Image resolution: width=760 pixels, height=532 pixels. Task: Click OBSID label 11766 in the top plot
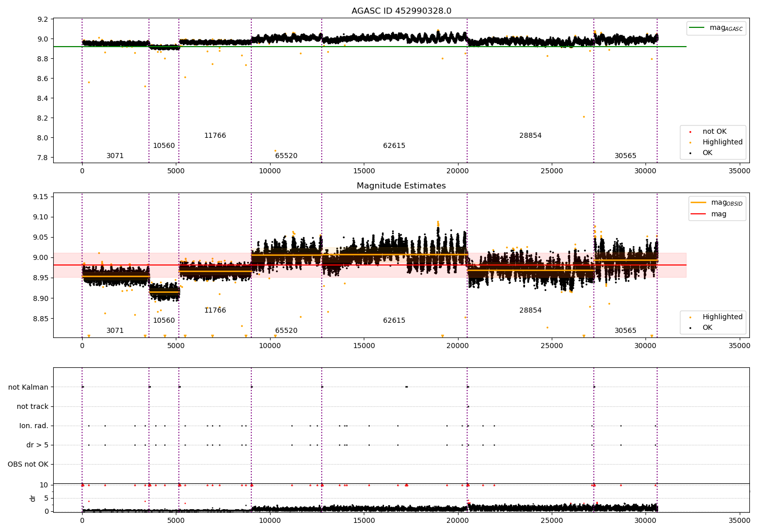(x=215, y=136)
